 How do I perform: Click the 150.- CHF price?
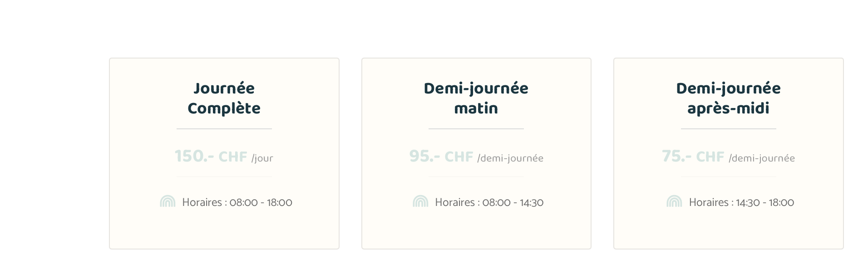(211, 157)
